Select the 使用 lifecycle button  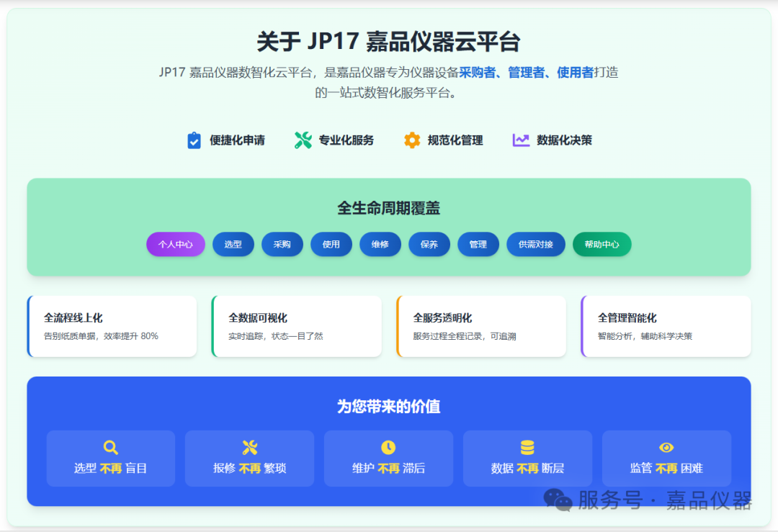pos(331,245)
